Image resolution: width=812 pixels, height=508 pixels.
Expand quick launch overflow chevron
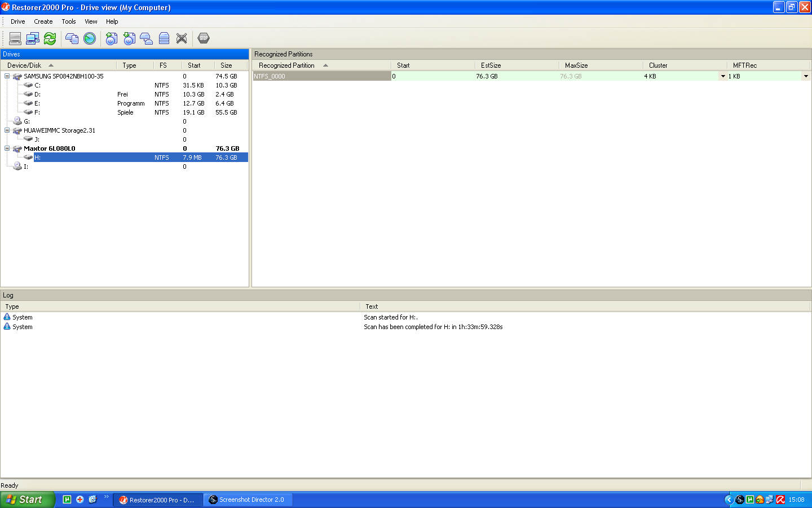pyautogui.click(x=106, y=497)
